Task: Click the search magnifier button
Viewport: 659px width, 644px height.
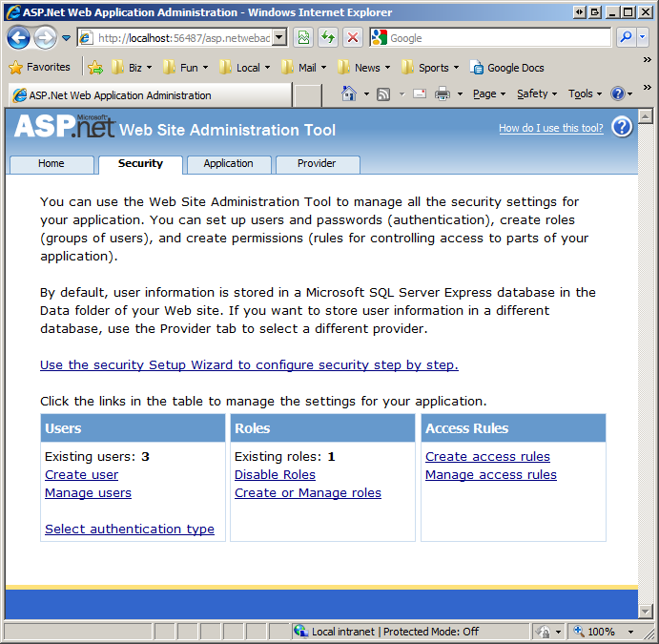Action: [x=626, y=38]
